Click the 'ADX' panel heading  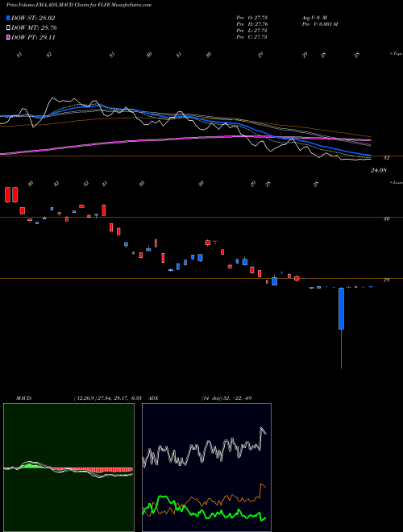(x=153, y=398)
